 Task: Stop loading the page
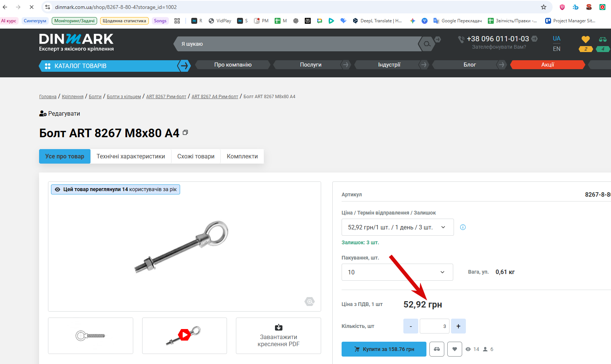point(32,7)
